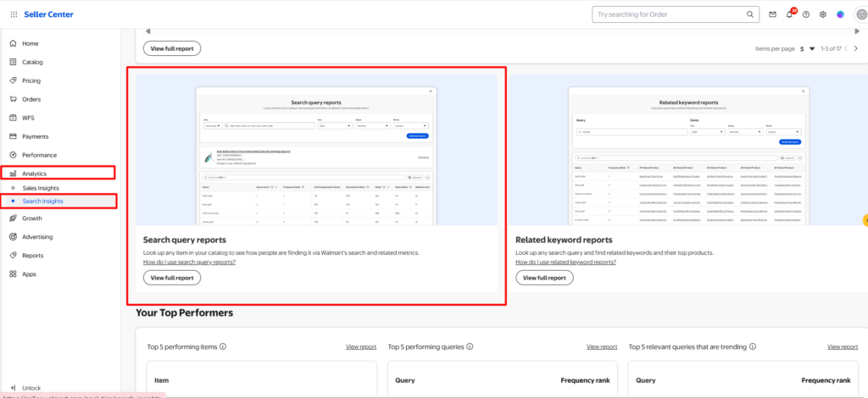Click the Growth rocket icon
This screenshot has width=868, height=398.
pos(13,218)
